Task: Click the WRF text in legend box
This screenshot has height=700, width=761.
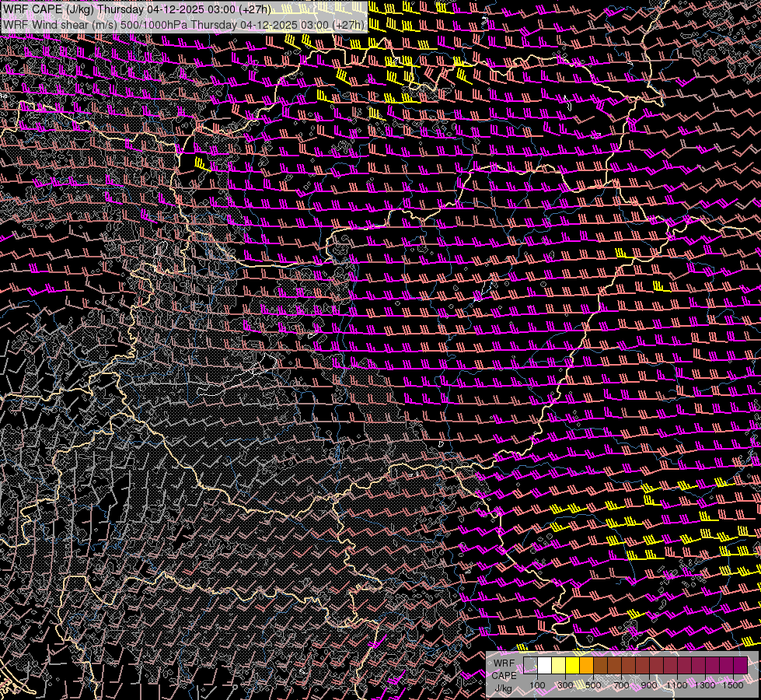Action: 504,664
